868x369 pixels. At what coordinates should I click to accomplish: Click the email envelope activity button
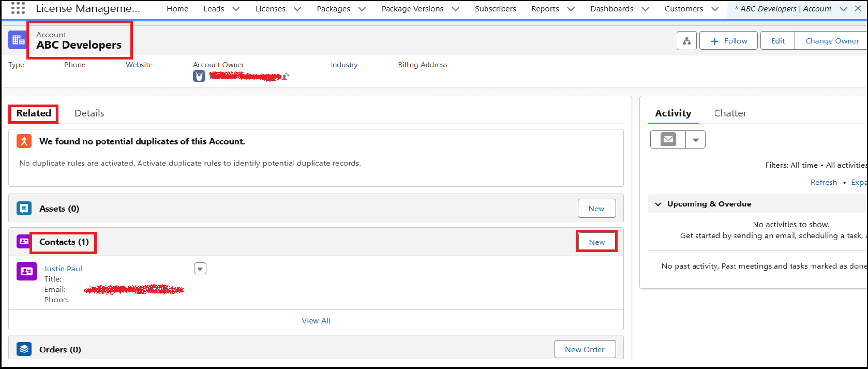coord(668,140)
